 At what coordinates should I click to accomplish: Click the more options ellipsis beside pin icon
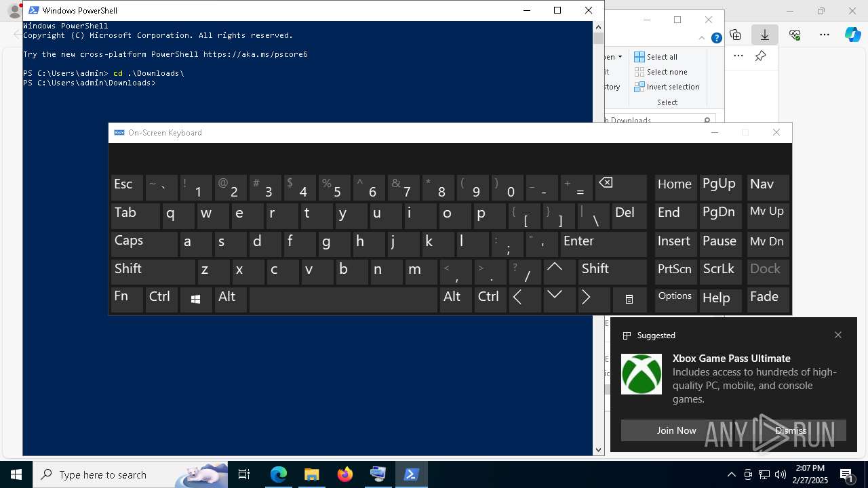coord(738,56)
